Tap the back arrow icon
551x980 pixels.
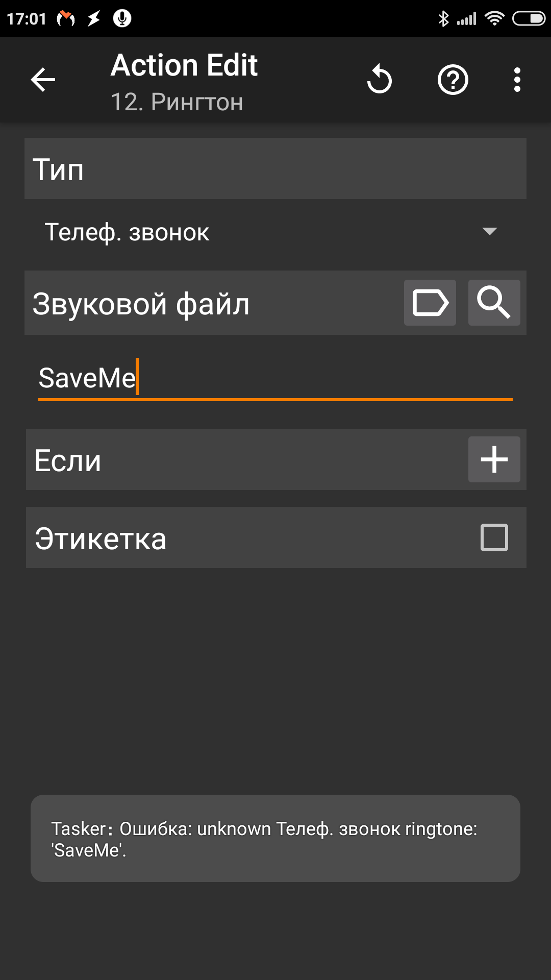[x=43, y=80]
